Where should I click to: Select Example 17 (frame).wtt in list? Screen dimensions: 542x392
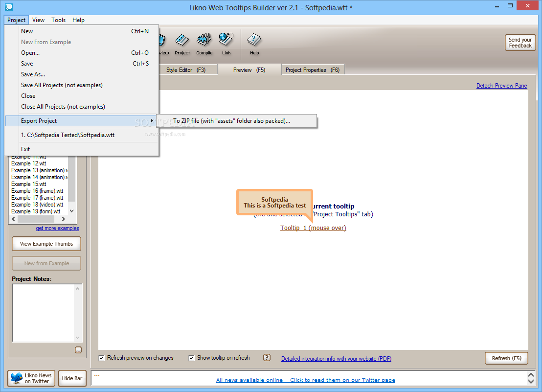[37, 198]
